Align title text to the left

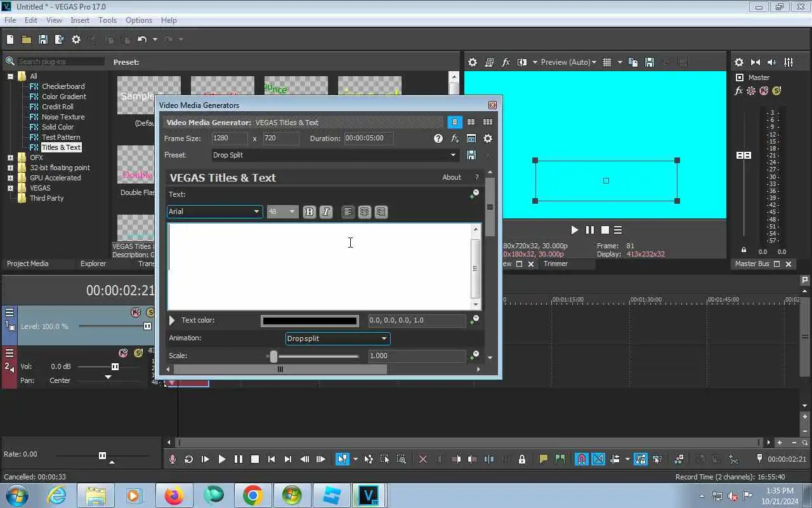click(348, 212)
